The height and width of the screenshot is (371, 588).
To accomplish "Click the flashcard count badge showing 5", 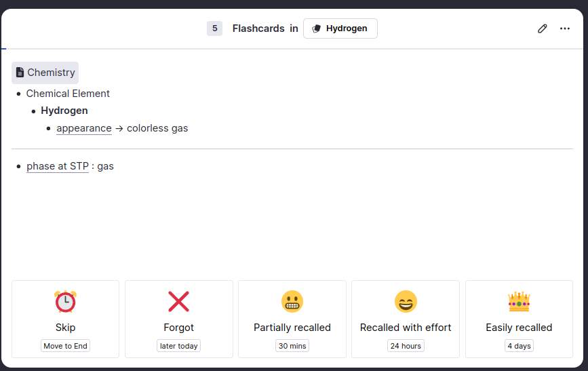I will [x=214, y=28].
